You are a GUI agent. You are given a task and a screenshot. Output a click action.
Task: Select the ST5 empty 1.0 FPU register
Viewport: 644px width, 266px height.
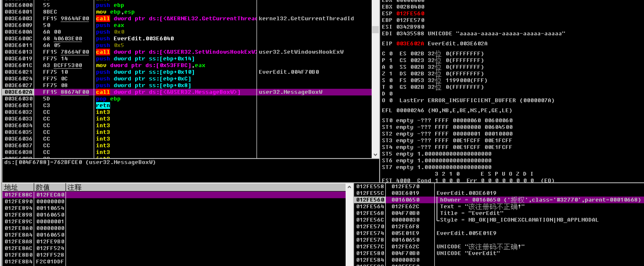coord(437,154)
